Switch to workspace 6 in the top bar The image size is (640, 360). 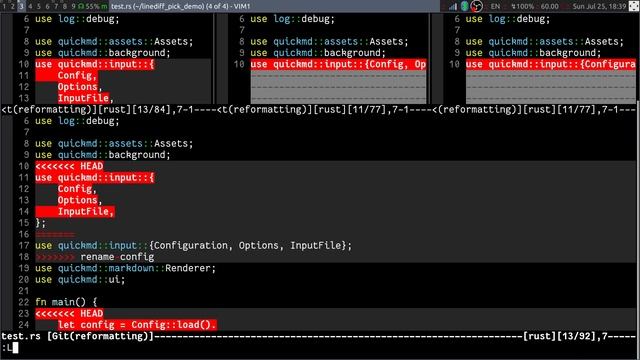tap(47, 6)
